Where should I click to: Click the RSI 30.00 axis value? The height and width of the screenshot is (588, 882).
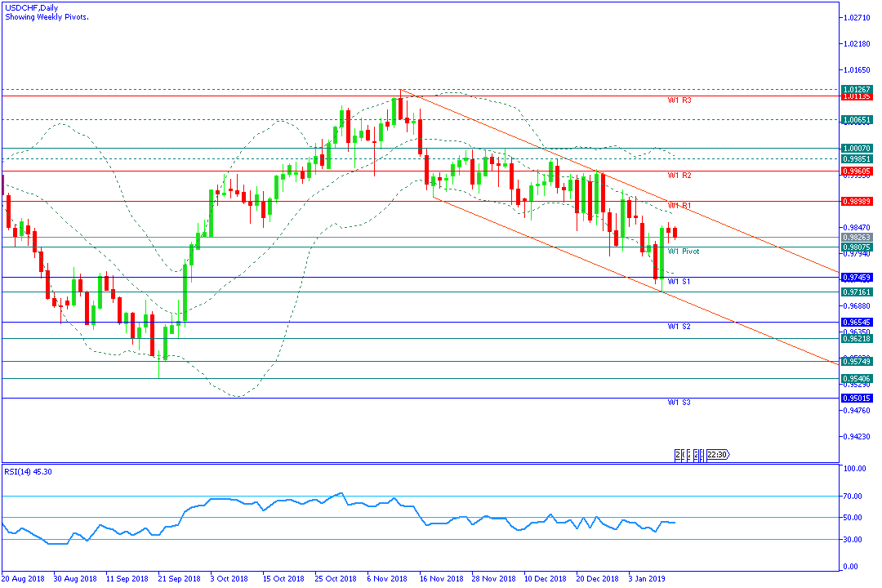click(x=853, y=540)
